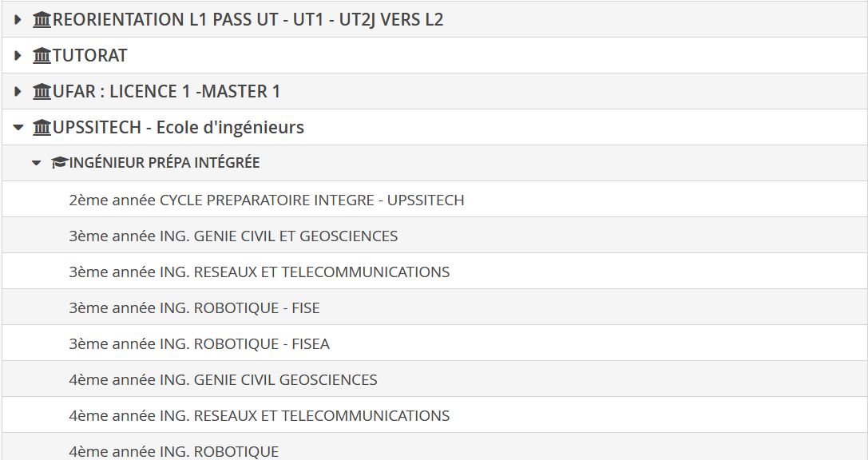Click the institution icon next to UPSSITECH

pyautogui.click(x=42, y=128)
